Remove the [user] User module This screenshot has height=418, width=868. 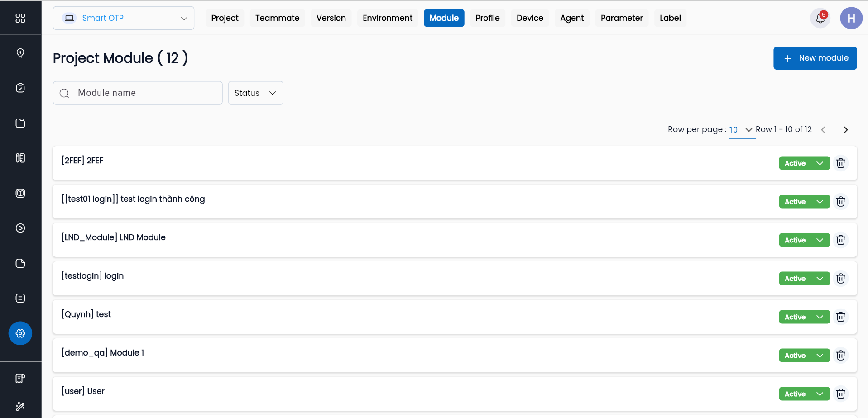(840, 394)
